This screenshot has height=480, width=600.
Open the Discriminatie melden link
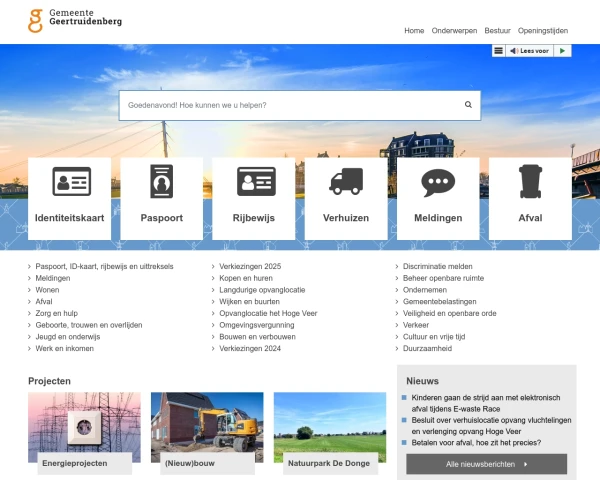(437, 267)
